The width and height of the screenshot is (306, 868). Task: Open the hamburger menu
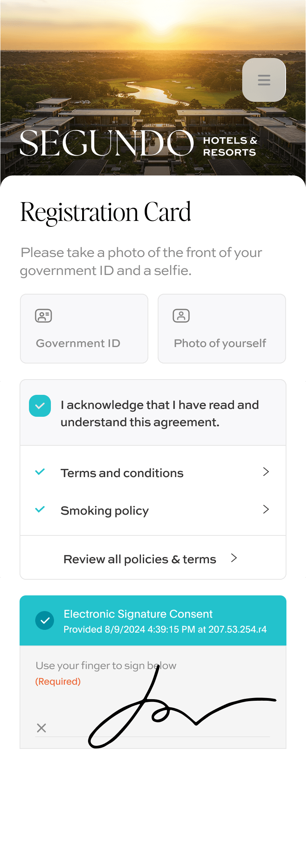pos(264,80)
